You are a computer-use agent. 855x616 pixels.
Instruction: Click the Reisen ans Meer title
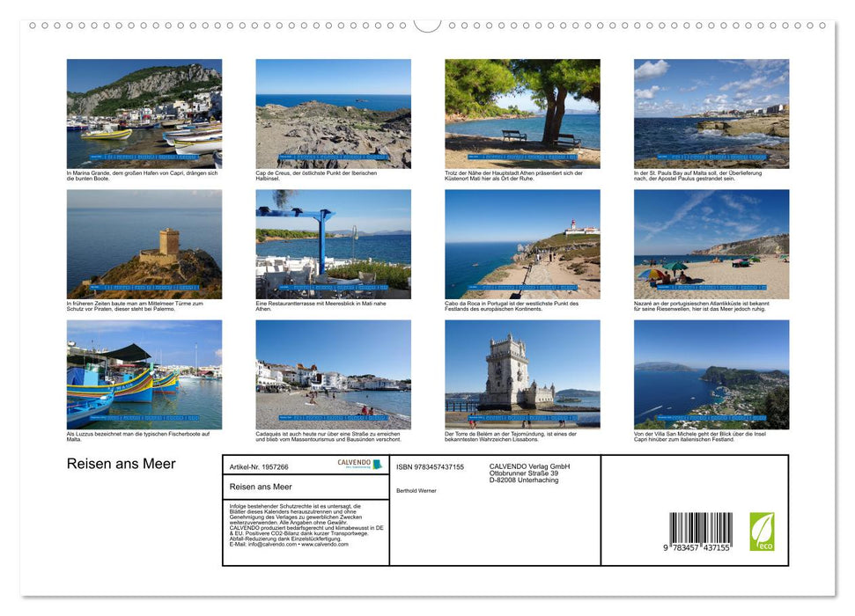120,464
